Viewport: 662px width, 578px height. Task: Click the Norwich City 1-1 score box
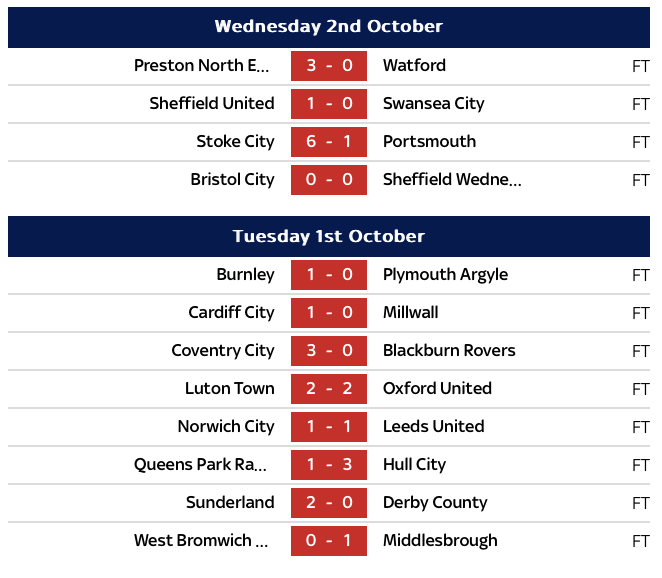click(330, 427)
